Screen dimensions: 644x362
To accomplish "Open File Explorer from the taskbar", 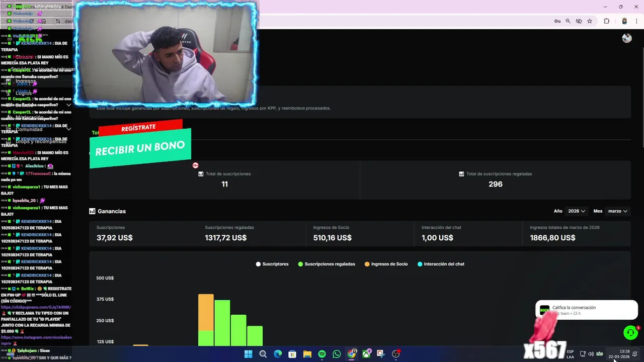I will [307, 354].
